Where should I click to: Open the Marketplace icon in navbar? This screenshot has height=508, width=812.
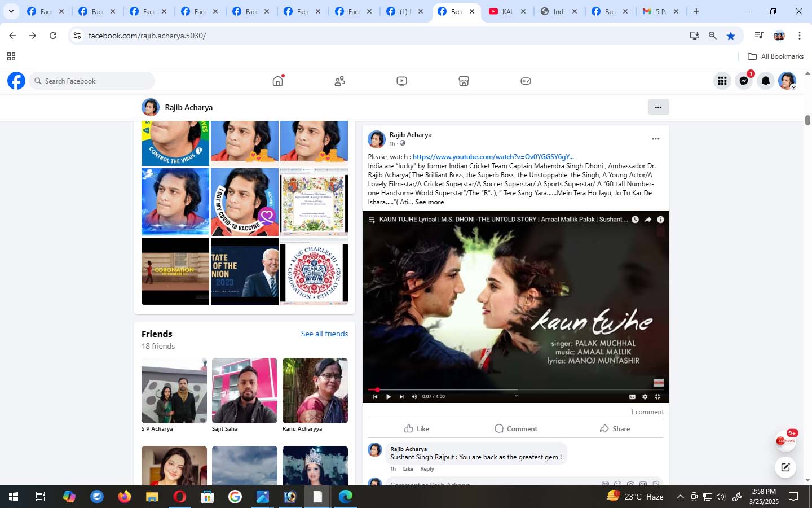tap(464, 81)
